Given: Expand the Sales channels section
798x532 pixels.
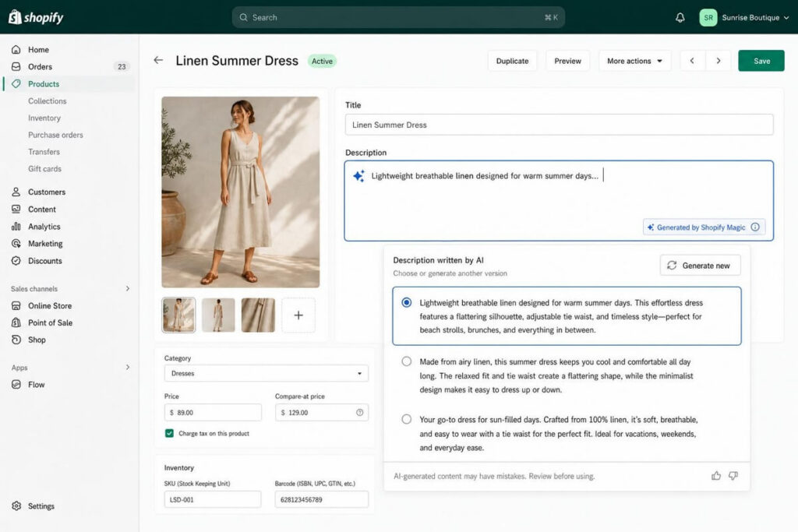Looking at the screenshot, I should pyautogui.click(x=128, y=288).
